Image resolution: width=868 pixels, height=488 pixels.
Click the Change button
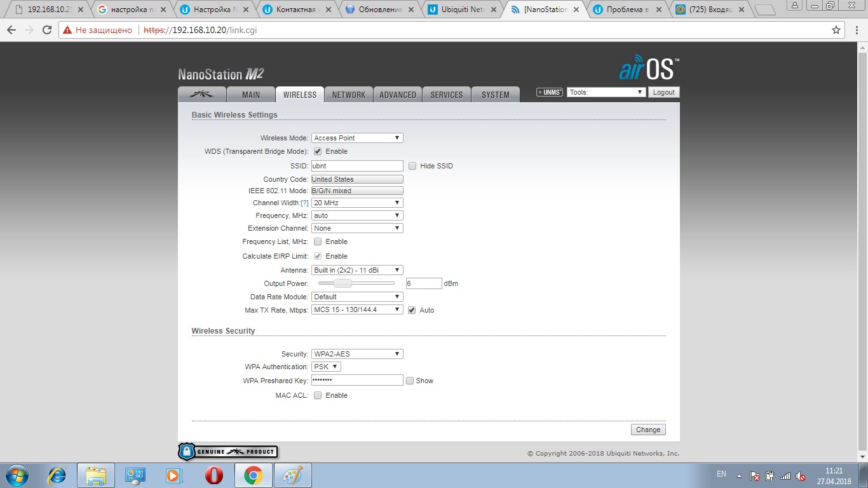(648, 430)
